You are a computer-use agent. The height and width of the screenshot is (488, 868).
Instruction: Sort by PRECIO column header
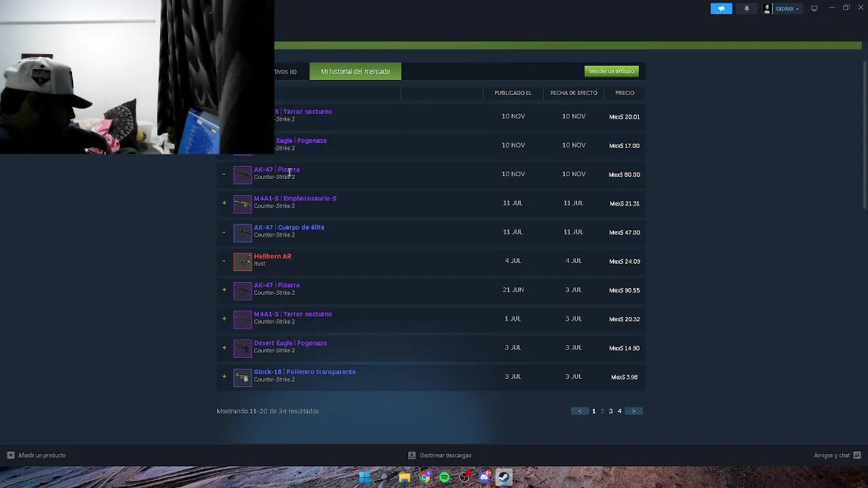(x=625, y=93)
